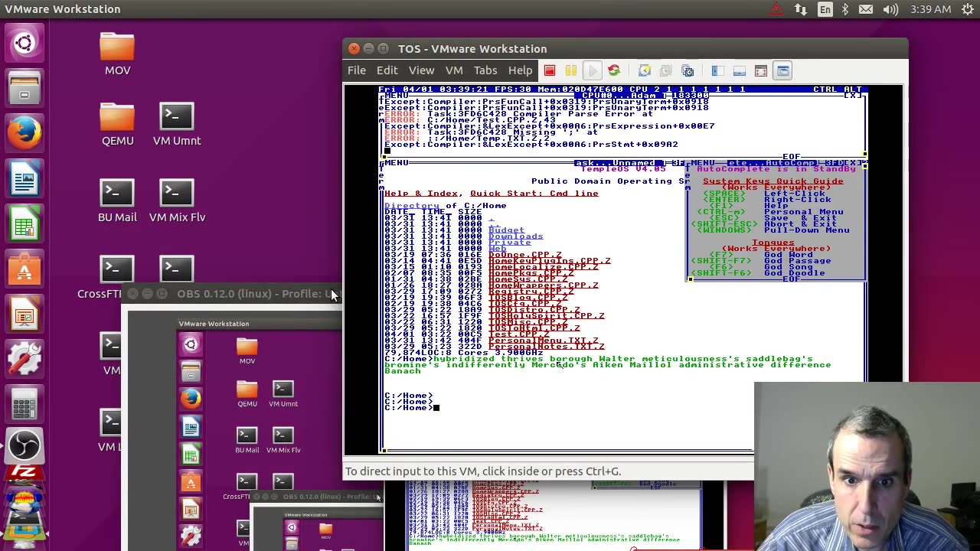Pause the VM with the yellow suspend icon
This screenshot has width=980, height=551.
click(570, 70)
